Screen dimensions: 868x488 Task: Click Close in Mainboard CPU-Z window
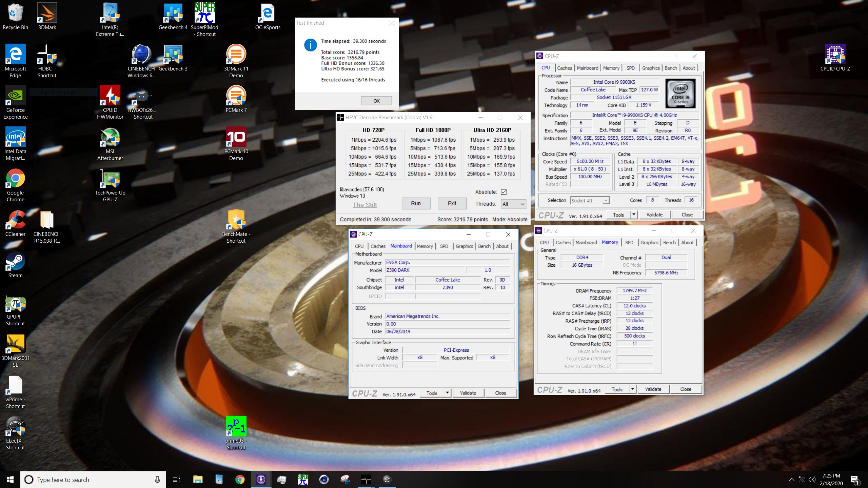[500, 393]
